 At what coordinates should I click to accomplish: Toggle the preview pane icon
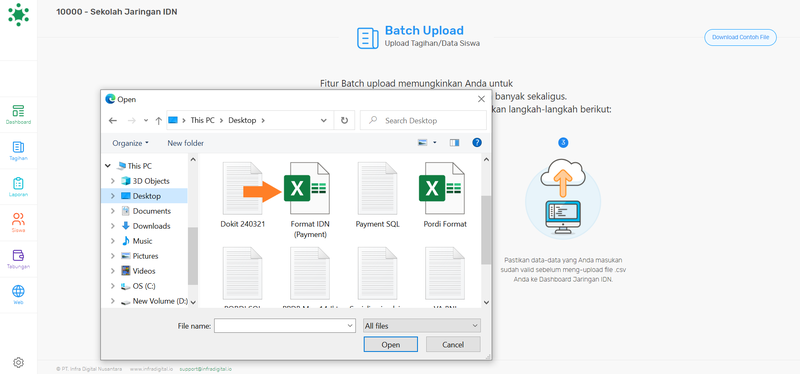coord(455,143)
